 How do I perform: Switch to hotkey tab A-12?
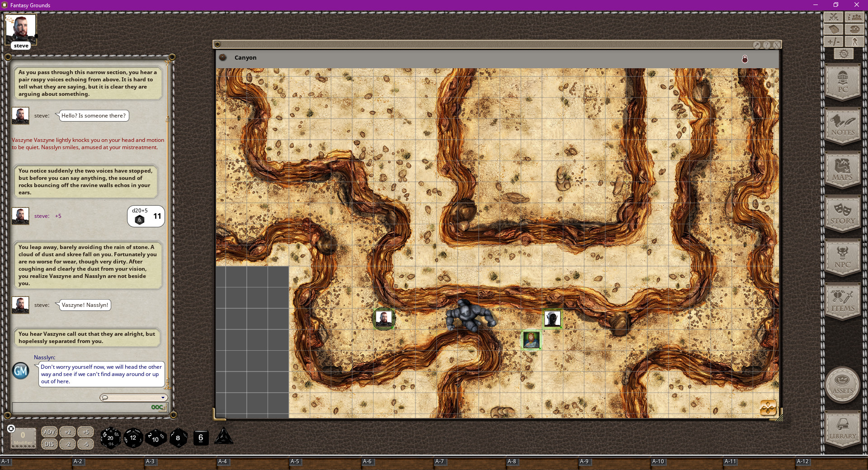(x=804, y=462)
